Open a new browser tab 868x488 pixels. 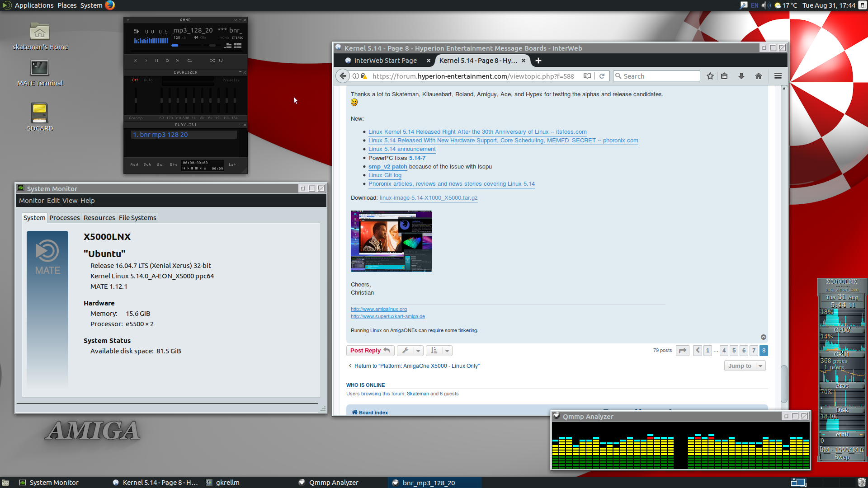(x=538, y=61)
